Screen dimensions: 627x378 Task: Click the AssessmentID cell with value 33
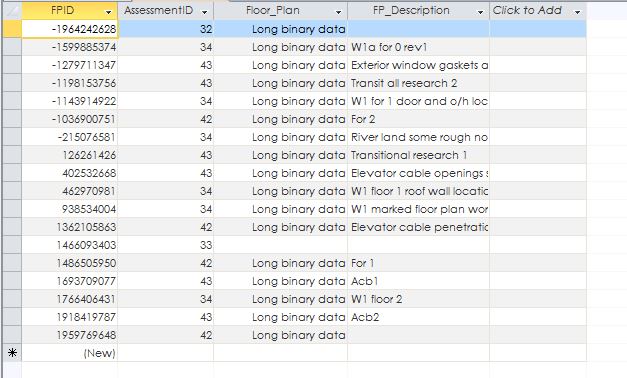pyautogui.click(x=166, y=245)
